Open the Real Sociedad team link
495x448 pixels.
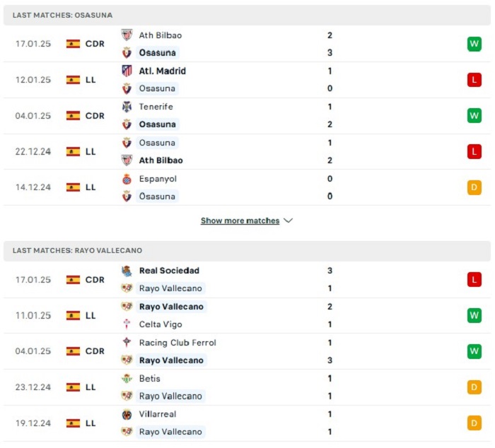point(169,271)
